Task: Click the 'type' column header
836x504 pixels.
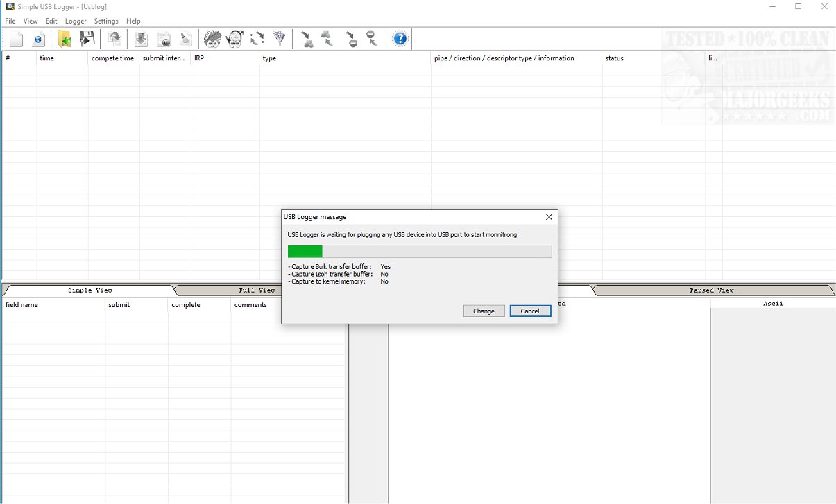Action: pos(346,58)
